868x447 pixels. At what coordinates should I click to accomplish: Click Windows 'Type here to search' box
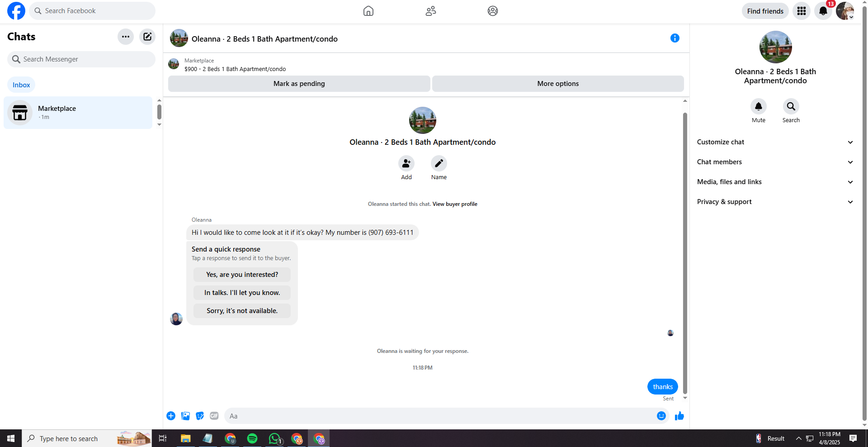pos(87,438)
